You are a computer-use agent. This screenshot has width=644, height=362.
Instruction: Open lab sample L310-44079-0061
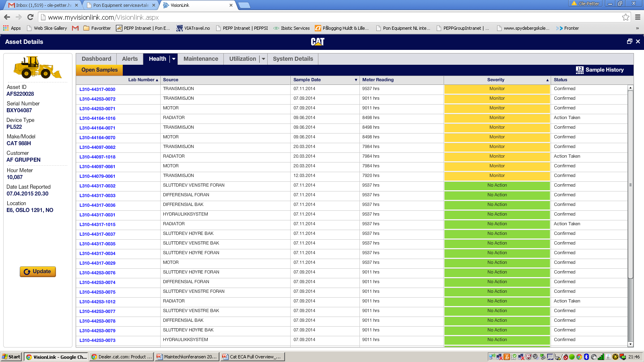[x=97, y=176]
